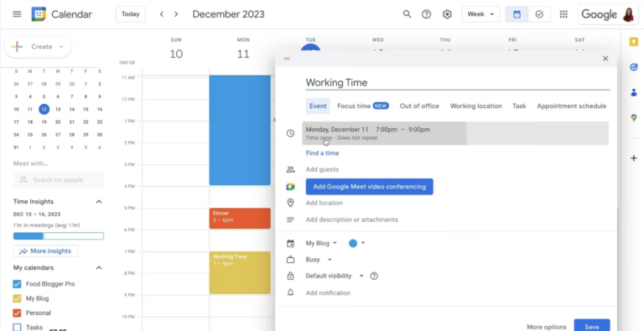Screen dimensions: 644x331
Task: Click Search for people field
Action: (x=59, y=180)
